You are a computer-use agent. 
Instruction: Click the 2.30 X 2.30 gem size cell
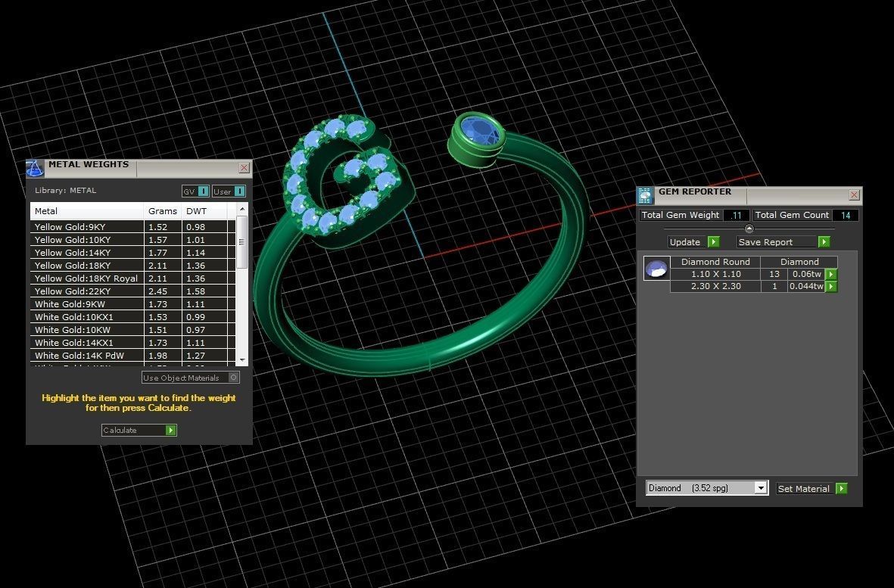coord(715,286)
